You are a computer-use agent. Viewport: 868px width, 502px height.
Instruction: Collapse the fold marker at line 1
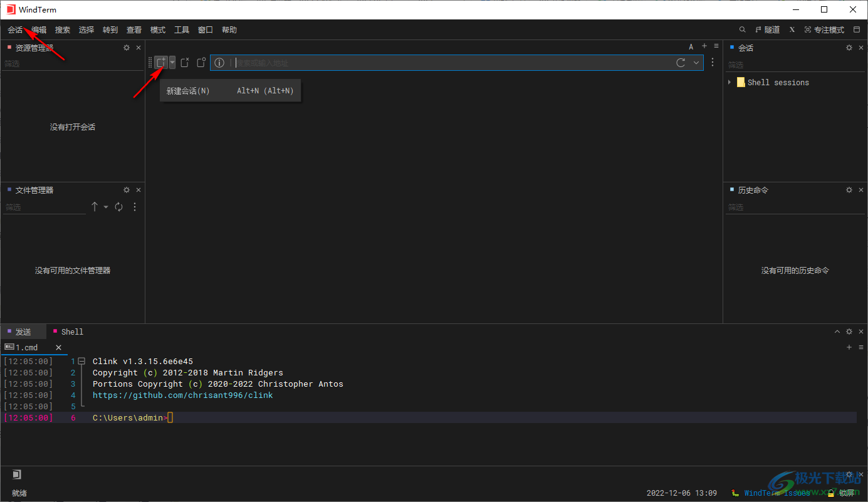[81, 361]
